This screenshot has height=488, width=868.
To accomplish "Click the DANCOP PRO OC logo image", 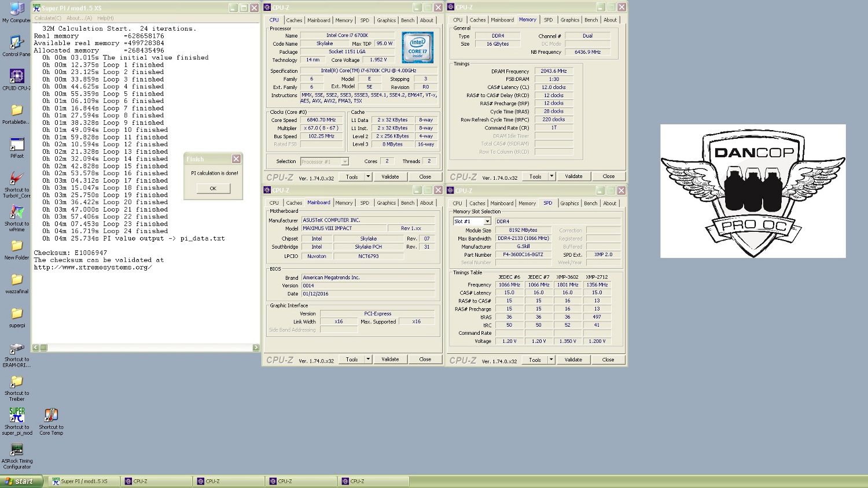I will tap(753, 191).
